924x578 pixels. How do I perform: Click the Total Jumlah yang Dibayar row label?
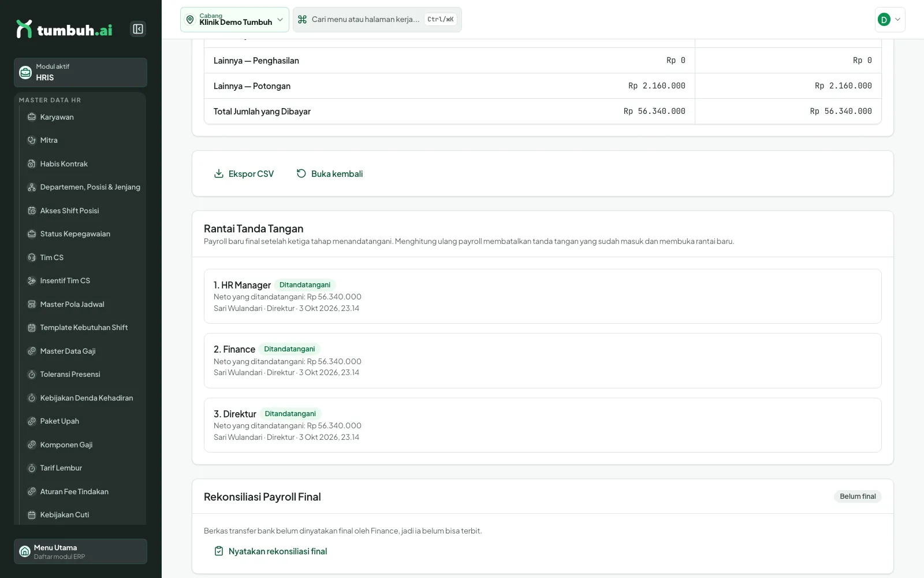[x=262, y=112]
